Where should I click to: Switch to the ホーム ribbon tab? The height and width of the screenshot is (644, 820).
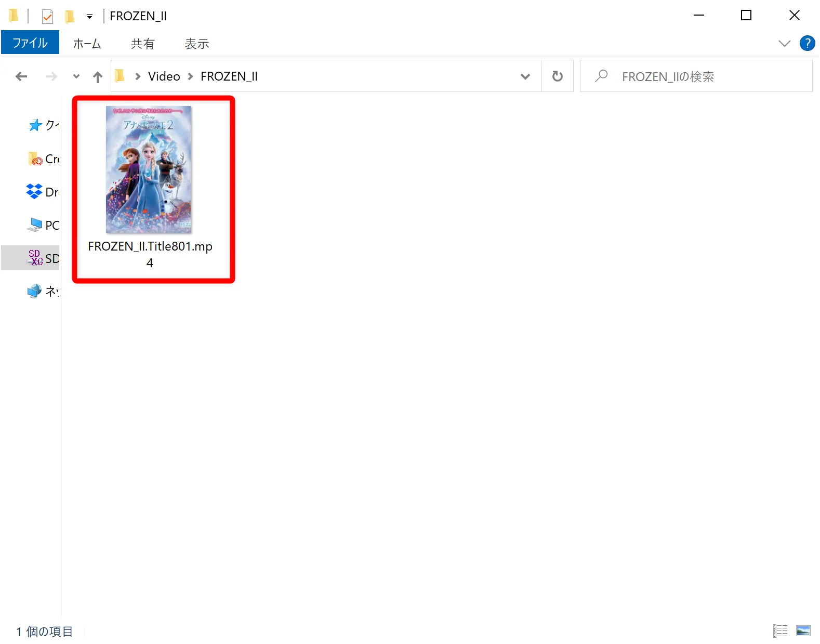click(x=87, y=44)
